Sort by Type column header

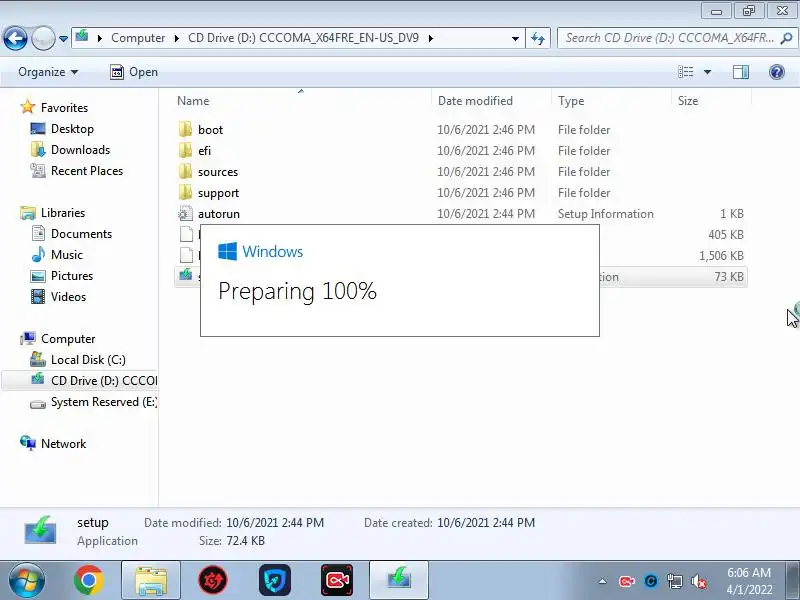point(611,101)
